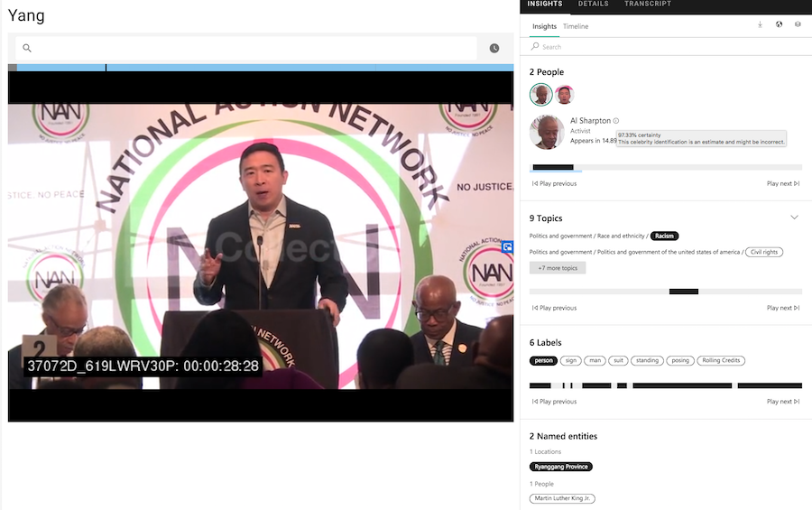Image resolution: width=812 pixels, height=510 pixels.
Task: Click the clock history icon
Action: point(494,48)
